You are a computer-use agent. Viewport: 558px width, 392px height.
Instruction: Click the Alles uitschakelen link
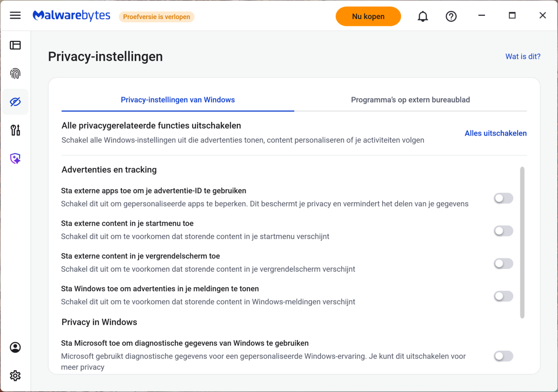click(x=495, y=133)
